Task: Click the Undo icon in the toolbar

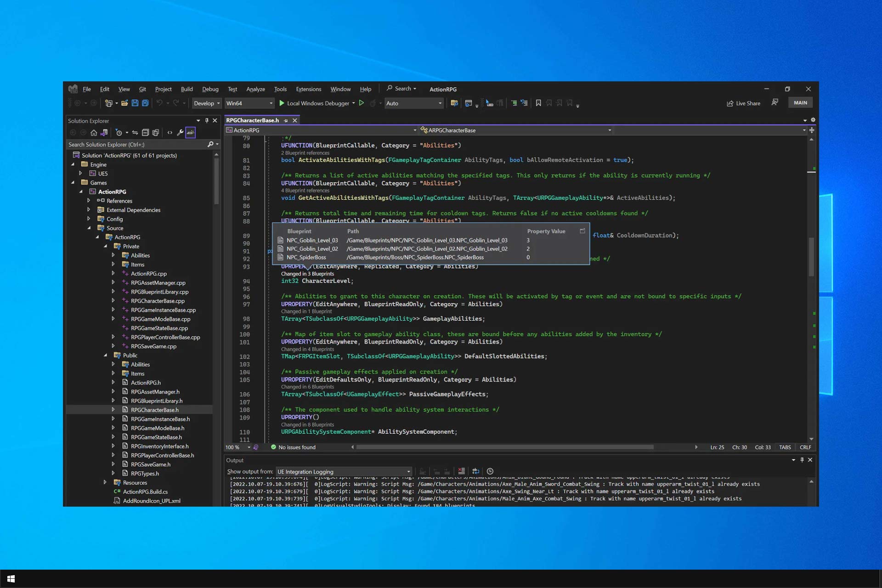Action: click(x=160, y=103)
